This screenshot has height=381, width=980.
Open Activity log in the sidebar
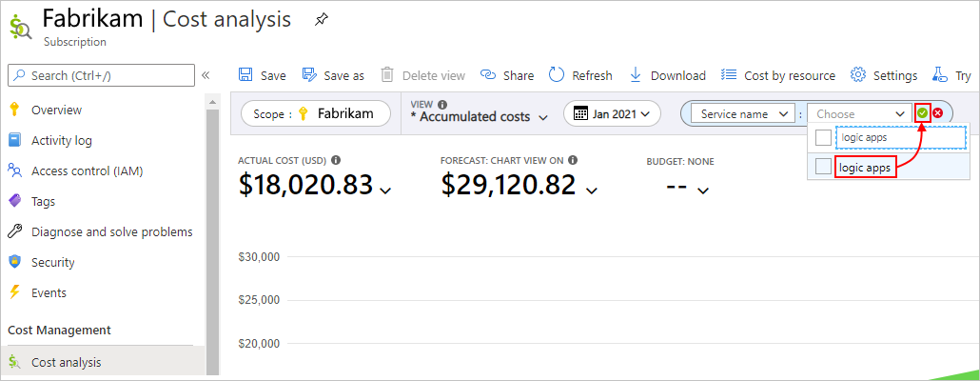pos(61,140)
